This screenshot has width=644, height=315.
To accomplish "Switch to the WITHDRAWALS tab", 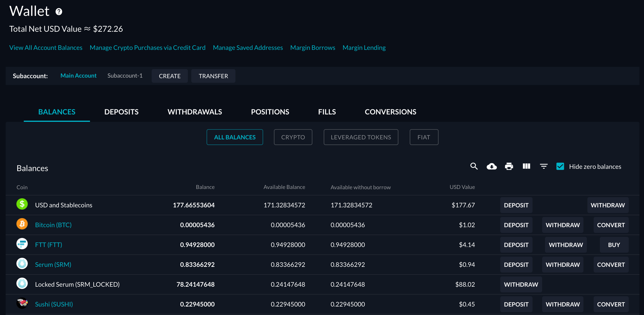I will (195, 111).
